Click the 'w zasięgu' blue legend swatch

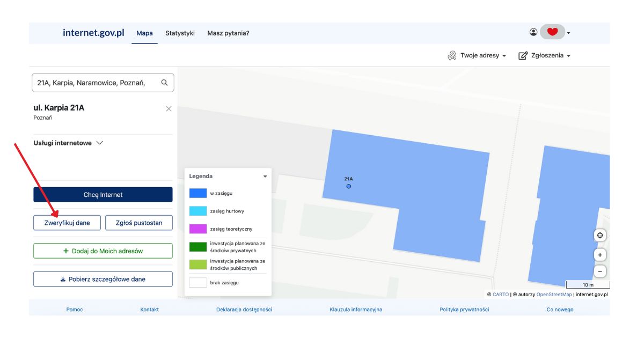pos(198,193)
